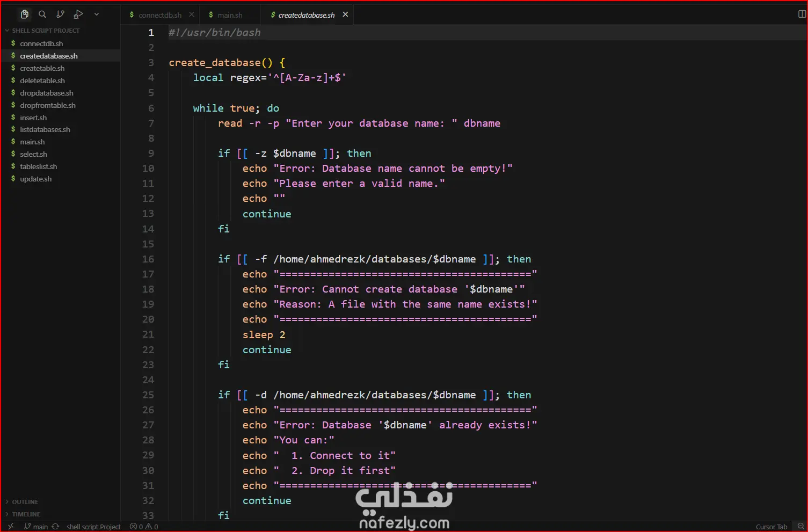
Task: Click 'Reason: A file with the same name' line
Action: pyautogui.click(x=390, y=304)
